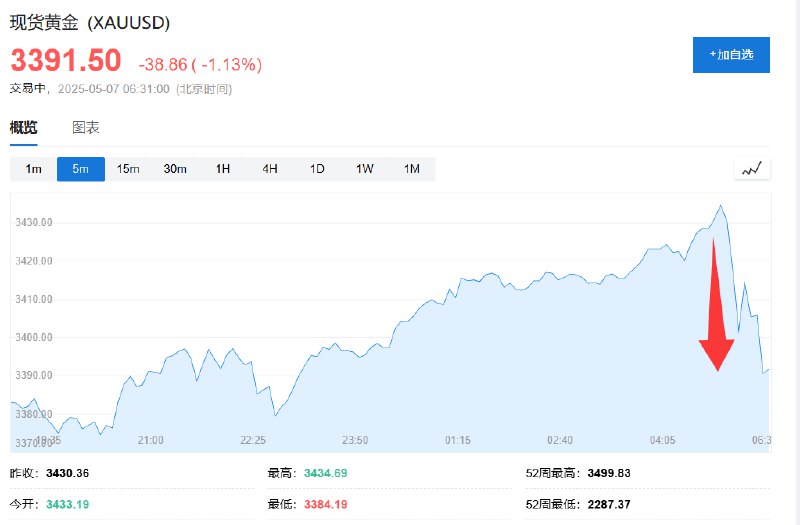Click the 21:00 time axis label
The width and height of the screenshot is (800, 525).
coord(151,440)
